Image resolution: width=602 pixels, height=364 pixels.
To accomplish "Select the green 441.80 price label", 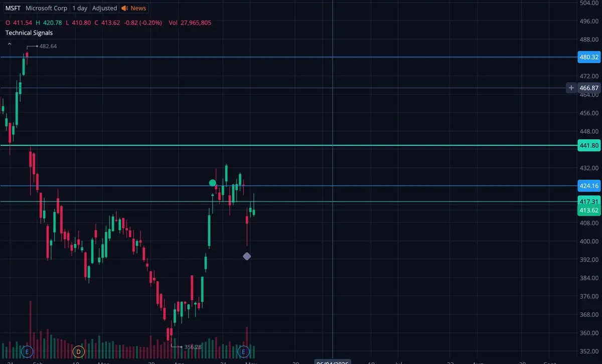I will (x=589, y=145).
